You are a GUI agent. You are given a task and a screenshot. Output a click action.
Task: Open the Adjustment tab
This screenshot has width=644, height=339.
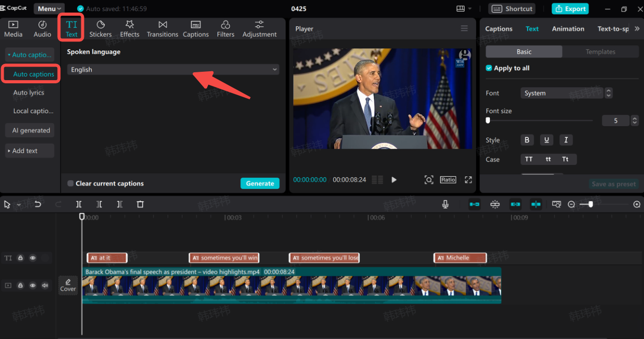(259, 29)
